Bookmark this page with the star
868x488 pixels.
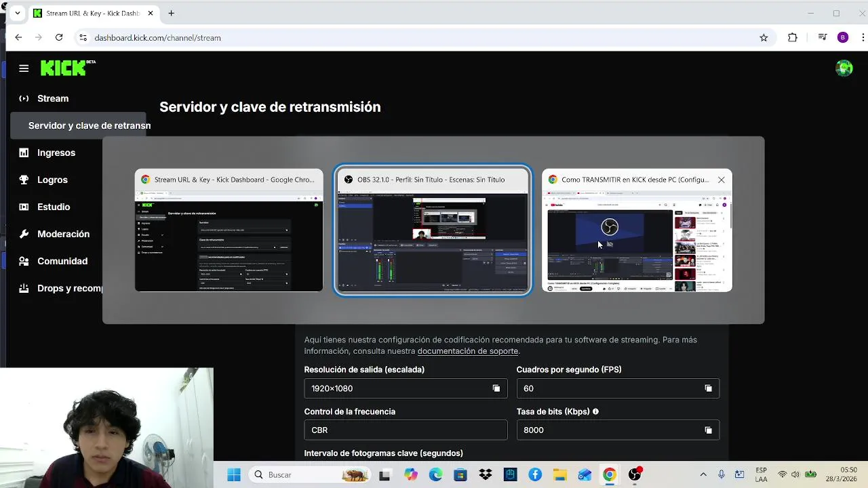point(764,38)
